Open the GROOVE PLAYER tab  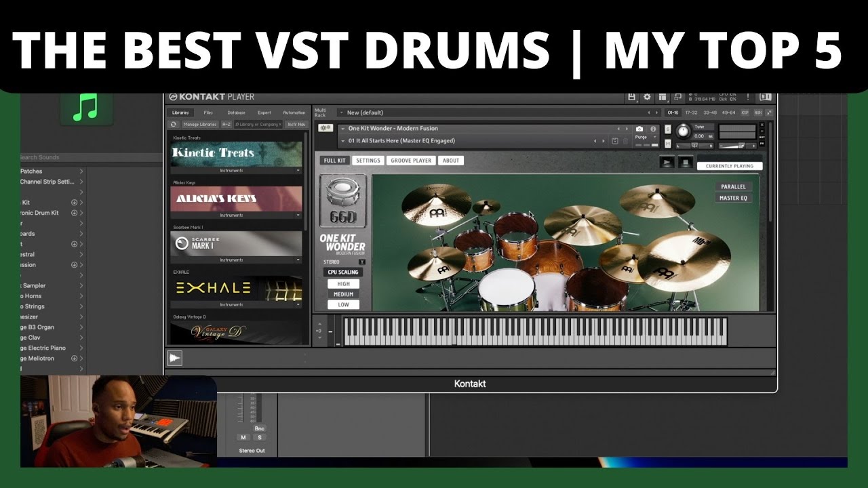click(412, 161)
